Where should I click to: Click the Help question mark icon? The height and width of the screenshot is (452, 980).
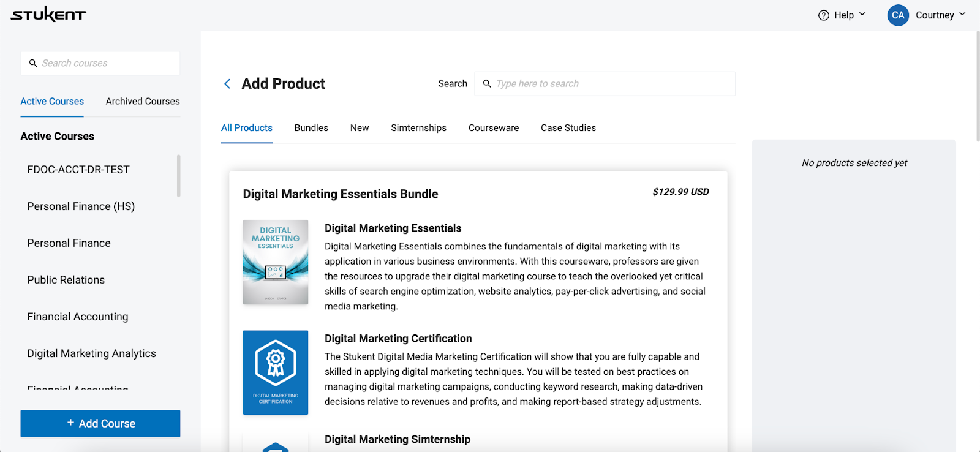[x=824, y=15]
